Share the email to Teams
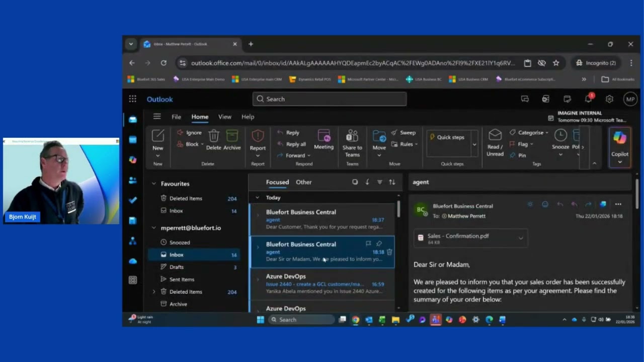The width and height of the screenshot is (644, 362). click(x=352, y=143)
